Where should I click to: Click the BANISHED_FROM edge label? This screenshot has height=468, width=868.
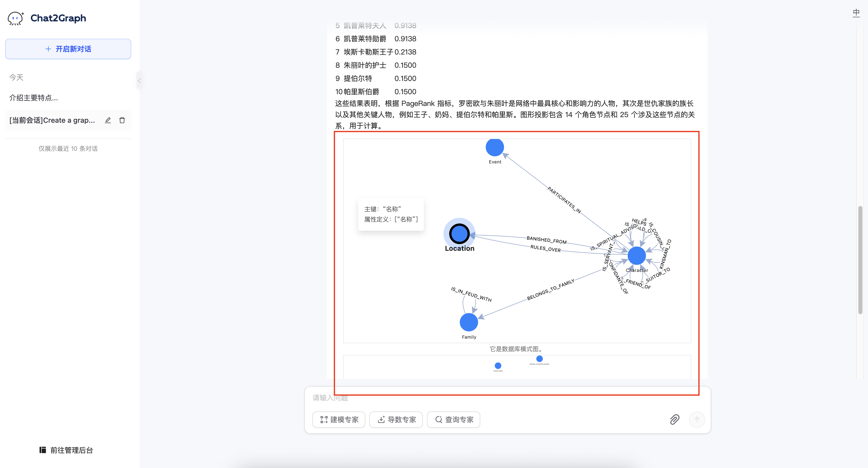(546, 240)
